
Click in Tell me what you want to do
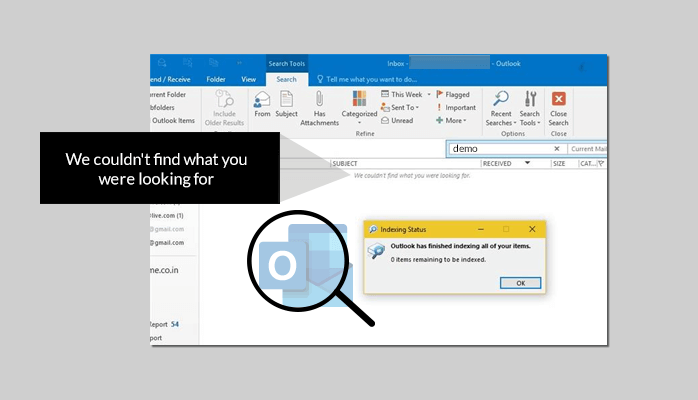(367, 79)
